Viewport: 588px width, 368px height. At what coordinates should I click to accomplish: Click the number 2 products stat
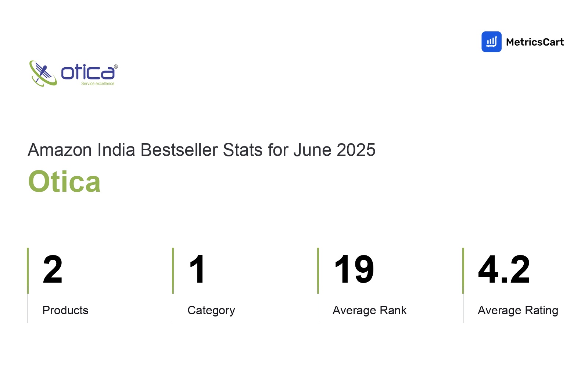pyautogui.click(x=53, y=270)
